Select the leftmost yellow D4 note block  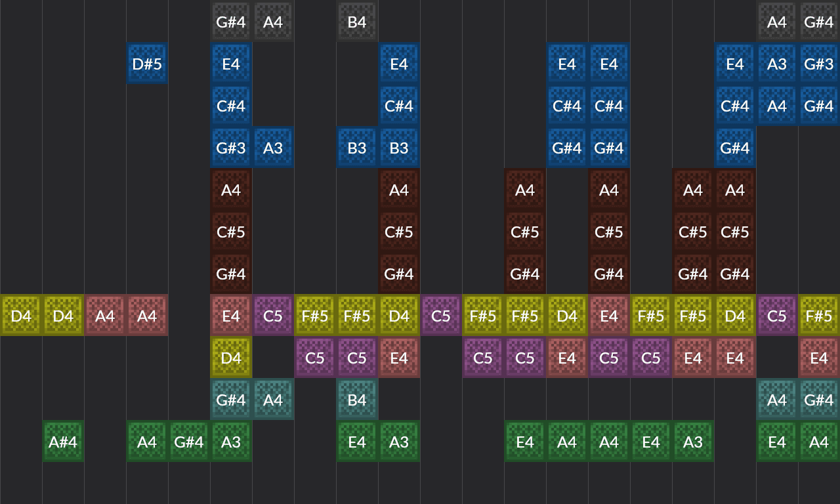(21, 316)
